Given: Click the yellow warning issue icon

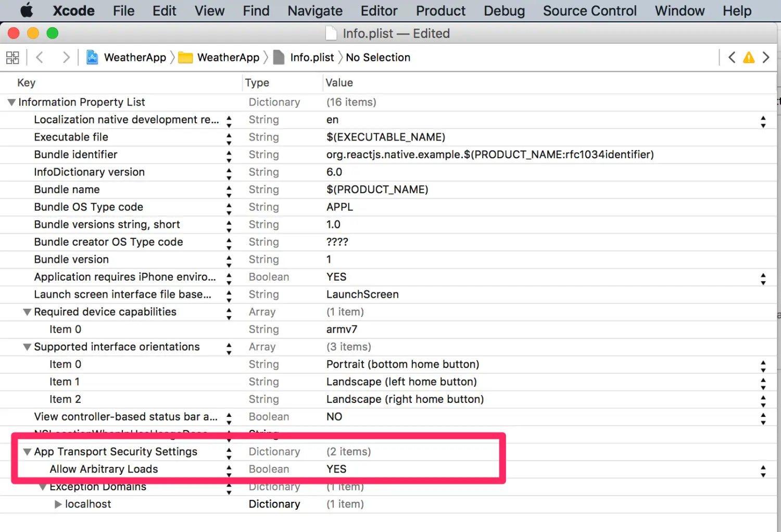Looking at the screenshot, I should click(x=749, y=57).
